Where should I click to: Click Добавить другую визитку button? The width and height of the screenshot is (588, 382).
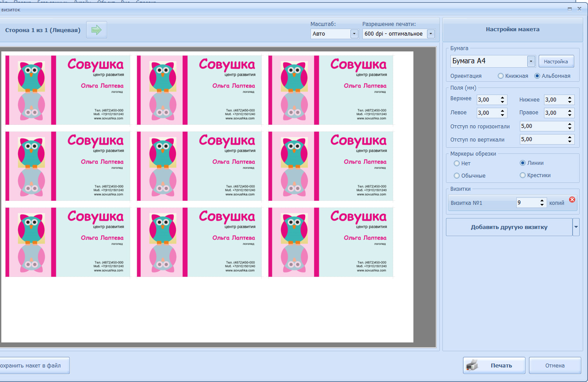click(x=509, y=227)
